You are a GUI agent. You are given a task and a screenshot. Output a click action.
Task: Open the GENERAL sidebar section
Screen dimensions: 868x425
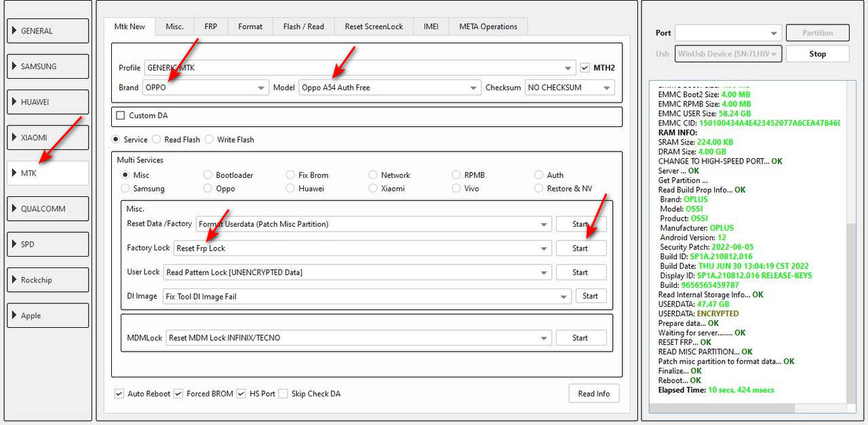point(47,31)
